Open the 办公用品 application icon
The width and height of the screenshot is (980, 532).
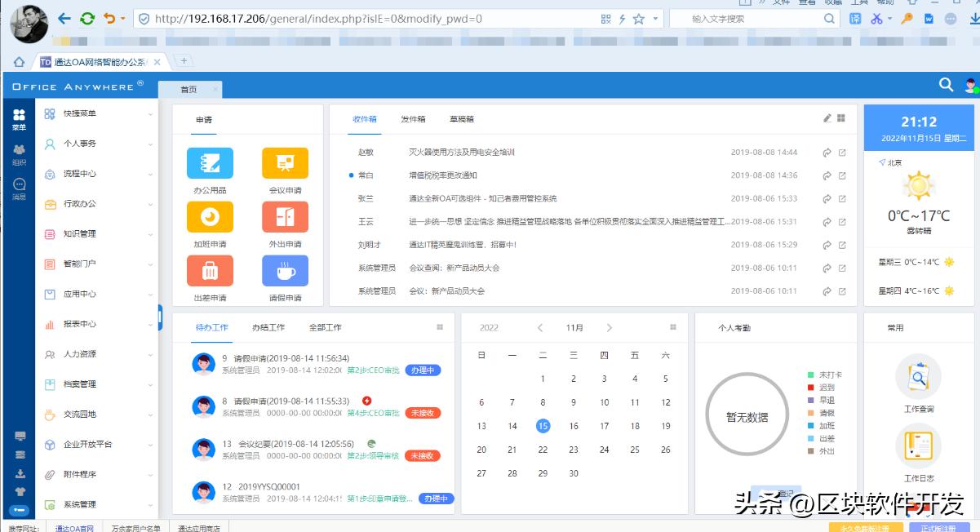tap(210, 162)
